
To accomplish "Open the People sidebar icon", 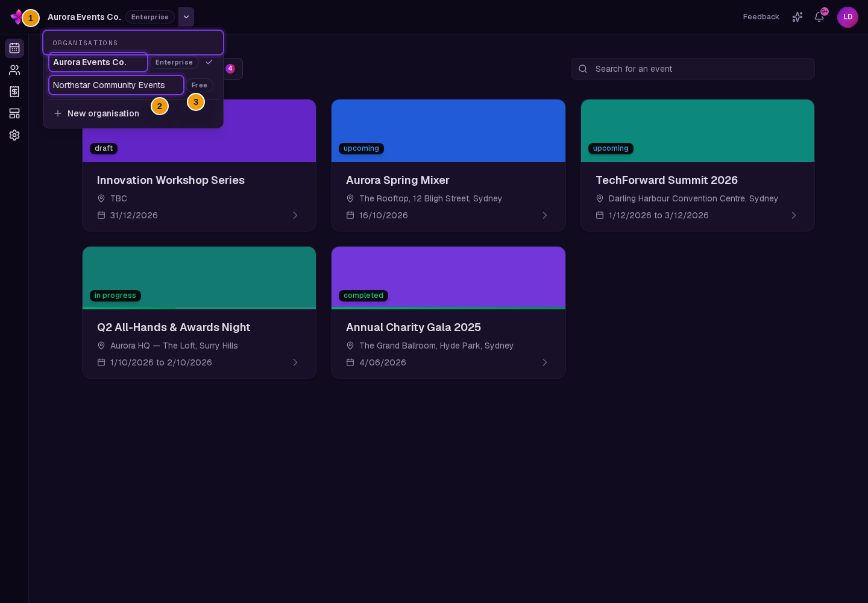I will [14, 70].
